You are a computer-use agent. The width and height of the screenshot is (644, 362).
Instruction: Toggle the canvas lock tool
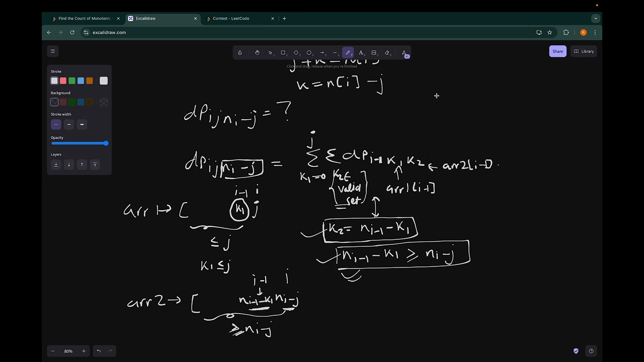(240, 53)
